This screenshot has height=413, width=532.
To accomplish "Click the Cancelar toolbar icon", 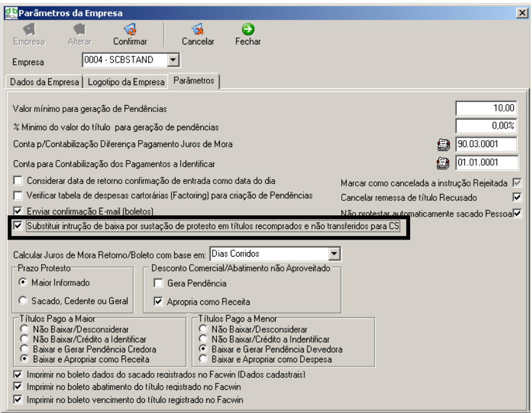I will coord(198,29).
